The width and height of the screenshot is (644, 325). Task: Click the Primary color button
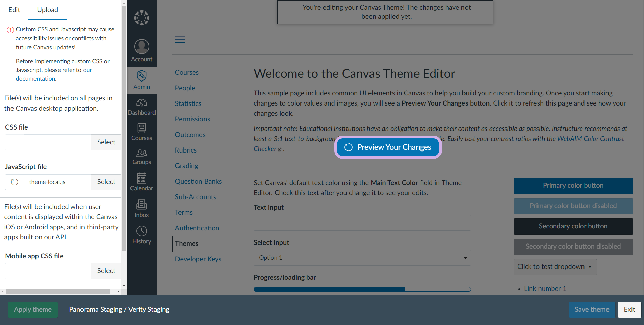[573, 186]
